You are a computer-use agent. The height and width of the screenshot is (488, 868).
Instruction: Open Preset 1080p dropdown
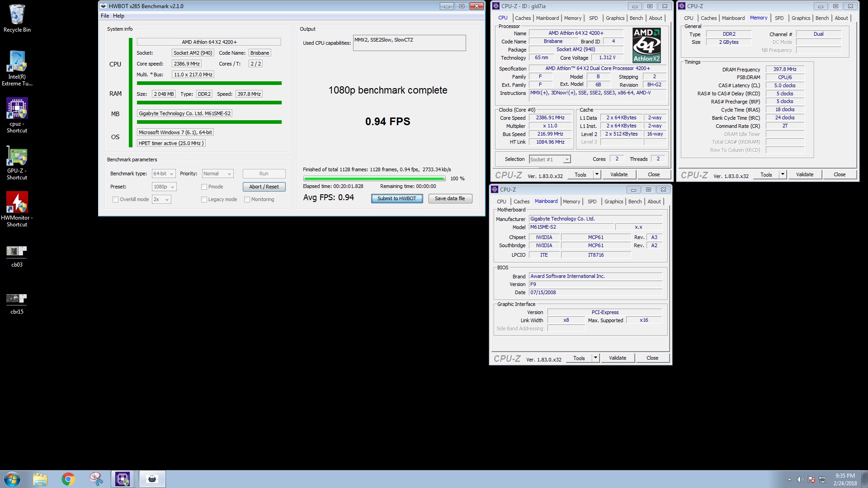[x=164, y=187]
